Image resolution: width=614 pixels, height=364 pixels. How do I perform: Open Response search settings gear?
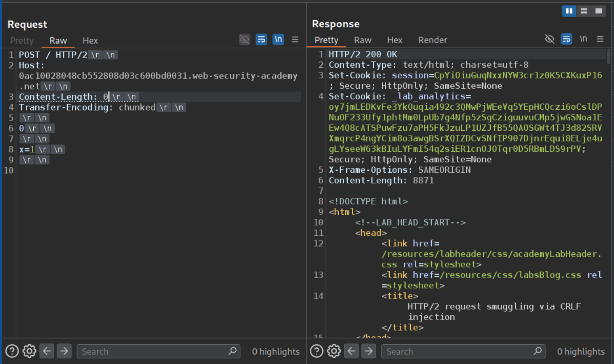(x=334, y=351)
